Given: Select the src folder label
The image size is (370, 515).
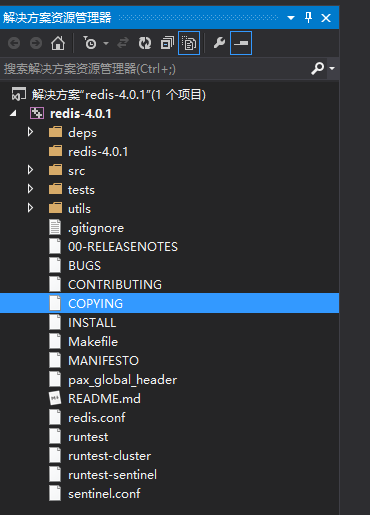Looking at the screenshot, I should [x=77, y=171].
